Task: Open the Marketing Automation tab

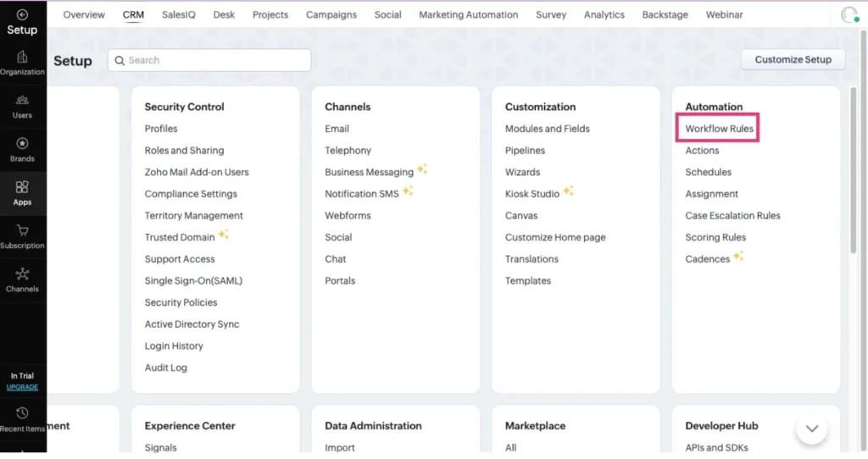Action: click(468, 15)
